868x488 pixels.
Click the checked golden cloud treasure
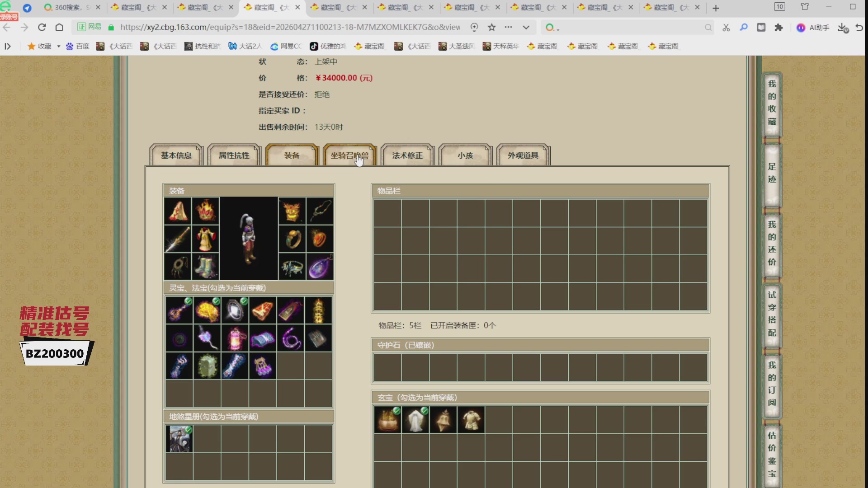coord(207,310)
